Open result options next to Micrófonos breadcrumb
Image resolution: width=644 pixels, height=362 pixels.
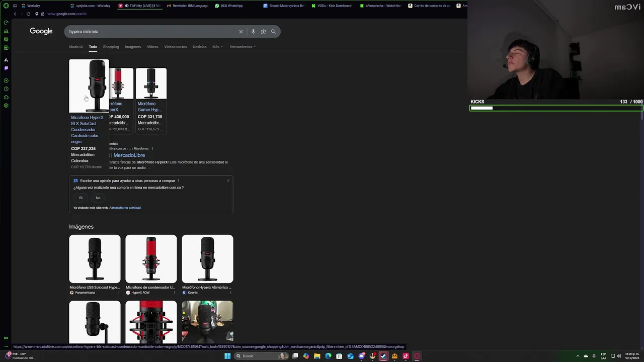[x=152, y=148]
